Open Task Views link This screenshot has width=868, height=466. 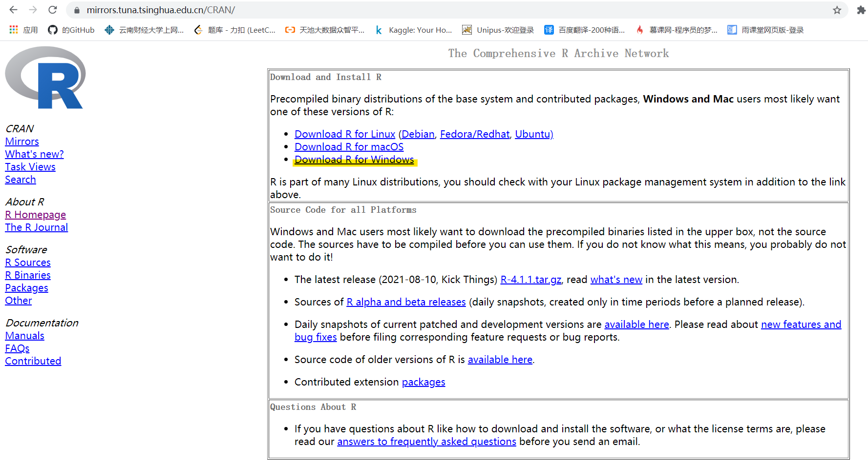pos(30,167)
